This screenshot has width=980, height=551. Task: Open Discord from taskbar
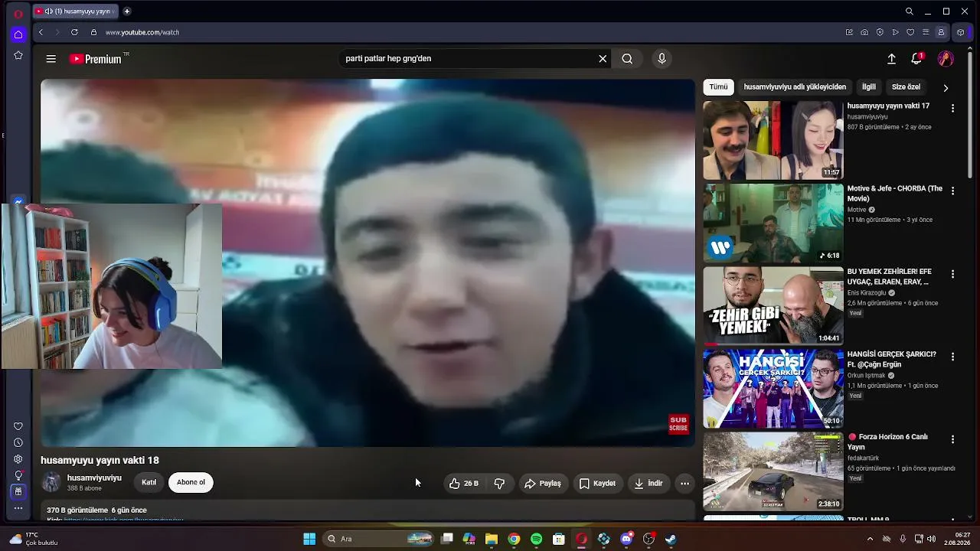tap(626, 539)
